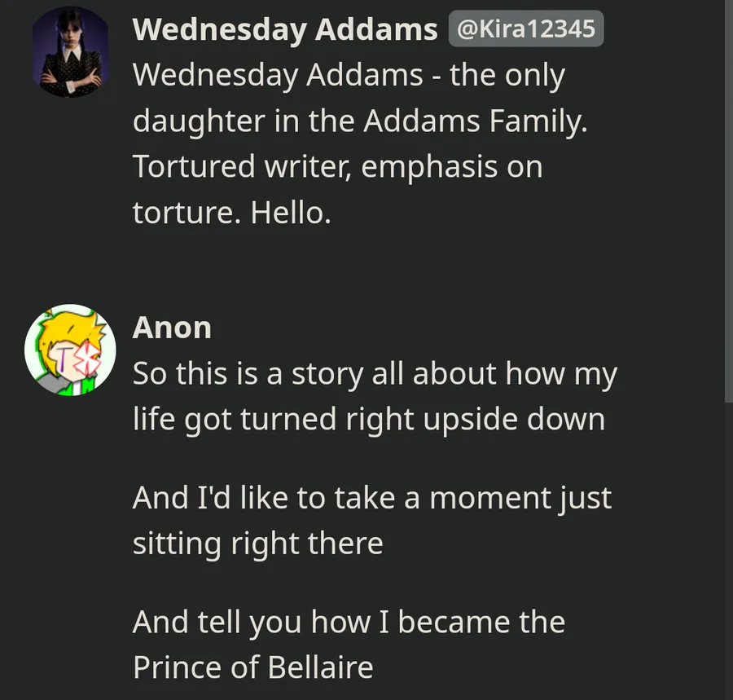Screen dimensions: 733x700
Task: Click the "Tortured writer, emphasis on" line
Action: (337, 167)
